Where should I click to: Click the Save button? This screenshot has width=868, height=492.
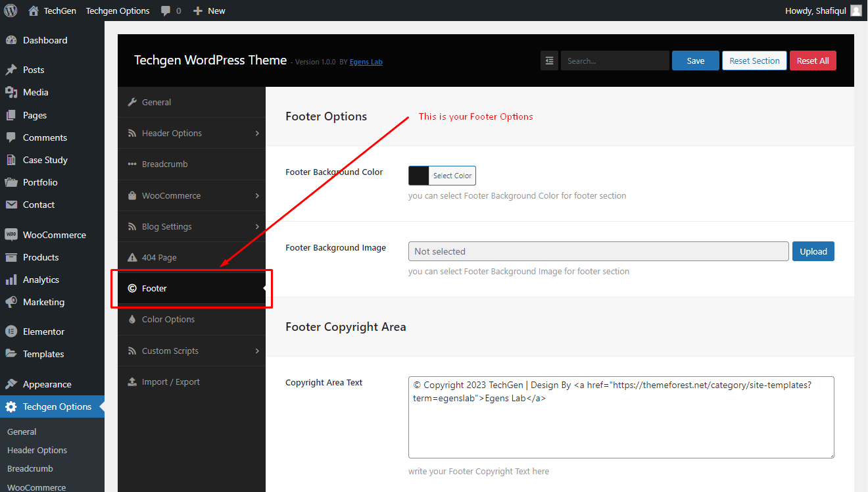point(696,61)
